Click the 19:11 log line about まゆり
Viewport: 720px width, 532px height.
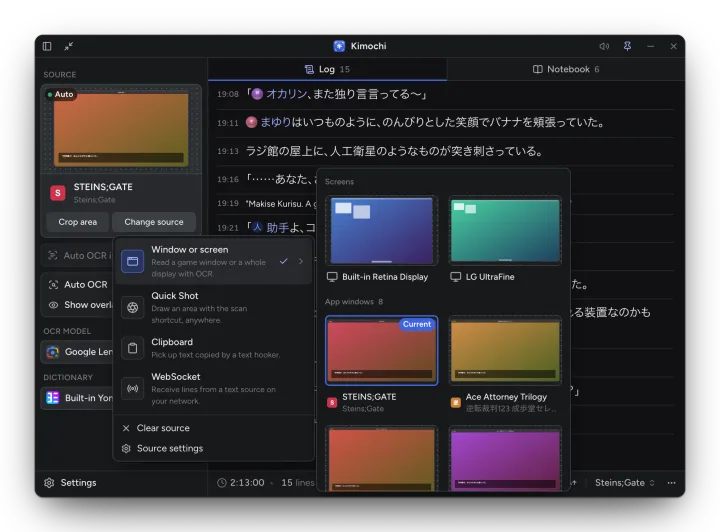coord(445,123)
